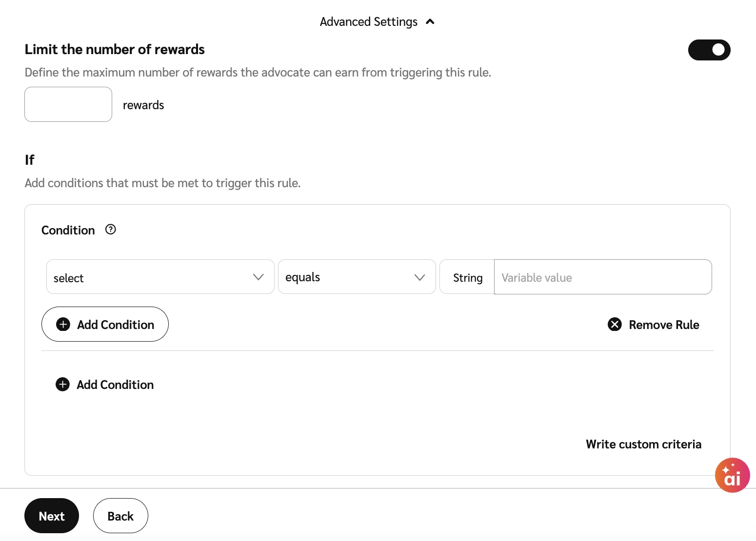Image resolution: width=756 pixels, height=541 pixels.
Task: Click plus icon of borderless Add Condition
Action: coord(63,385)
